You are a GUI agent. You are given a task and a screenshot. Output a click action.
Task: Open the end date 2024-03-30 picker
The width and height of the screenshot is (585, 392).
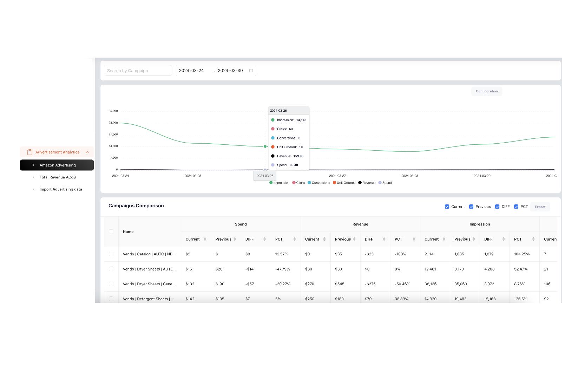[x=230, y=71]
